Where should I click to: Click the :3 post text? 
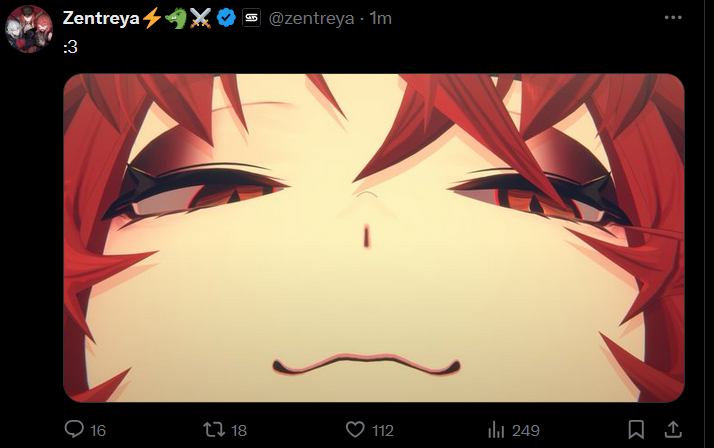(x=71, y=46)
